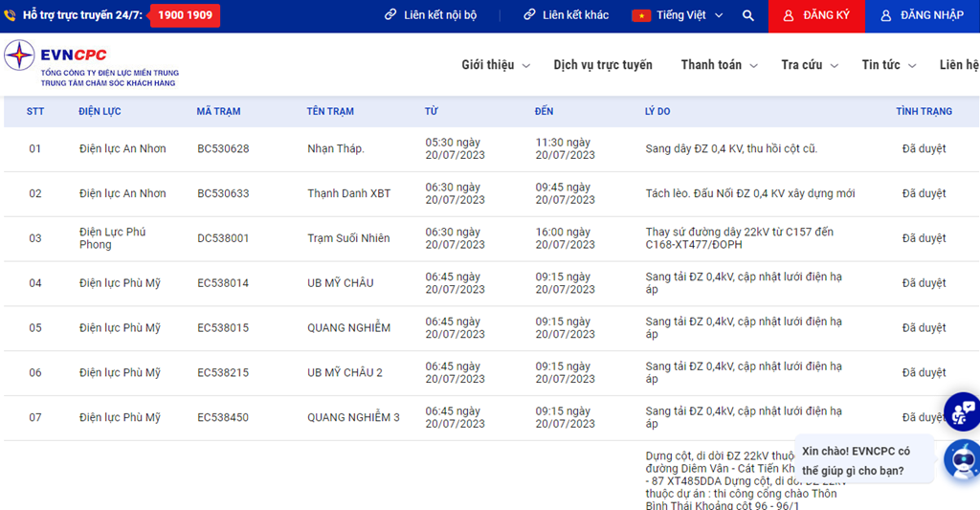The width and height of the screenshot is (980, 510).
Task: Click the Vietnamese flag icon
Action: [x=641, y=15]
